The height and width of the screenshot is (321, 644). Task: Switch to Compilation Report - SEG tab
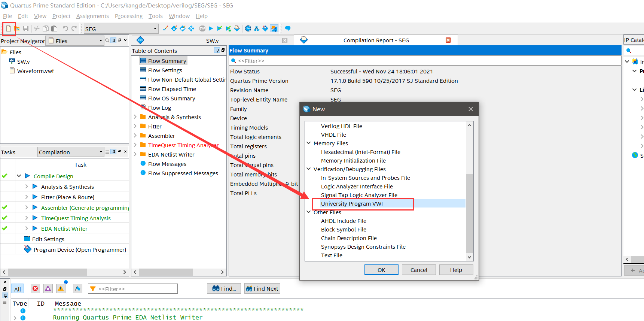click(x=376, y=40)
